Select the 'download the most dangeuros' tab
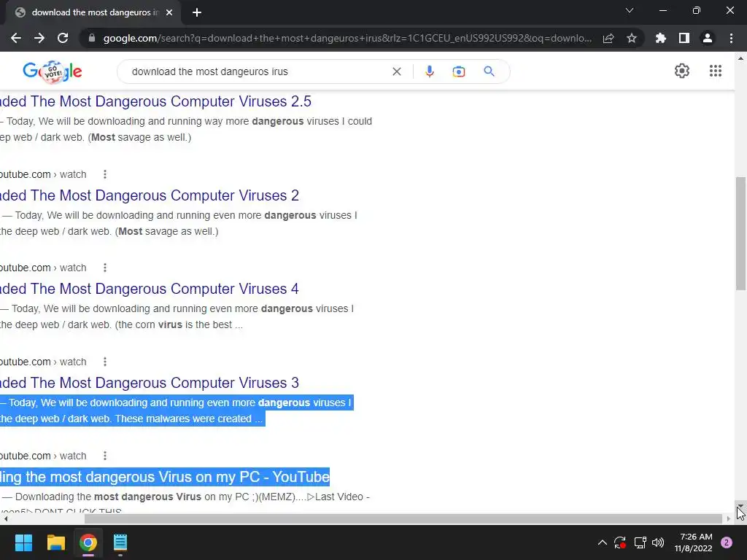The height and width of the screenshot is (560, 747). pos(94,12)
